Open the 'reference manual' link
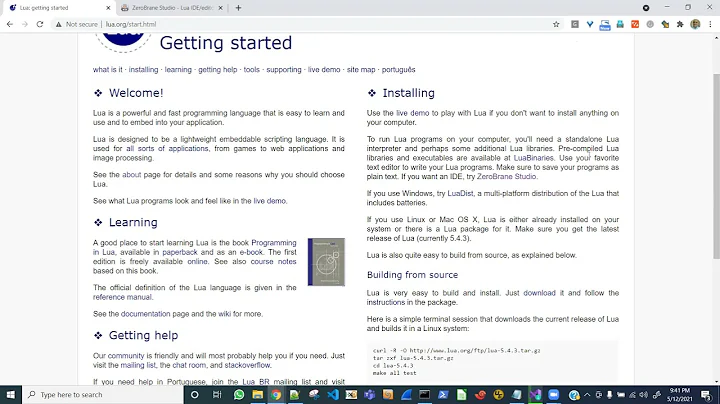Viewport: 720px width, 404px height. point(122,297)
